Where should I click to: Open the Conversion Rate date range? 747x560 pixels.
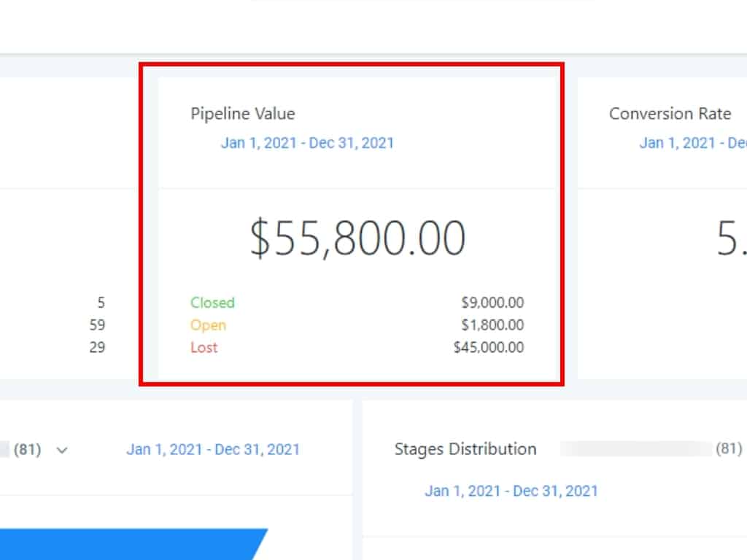(x=693, y=142)
